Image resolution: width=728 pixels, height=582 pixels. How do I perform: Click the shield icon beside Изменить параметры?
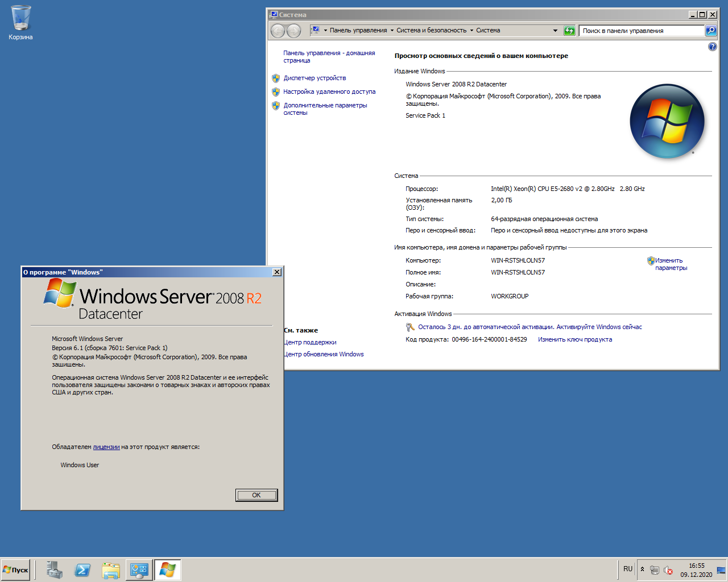coord(650,261)
